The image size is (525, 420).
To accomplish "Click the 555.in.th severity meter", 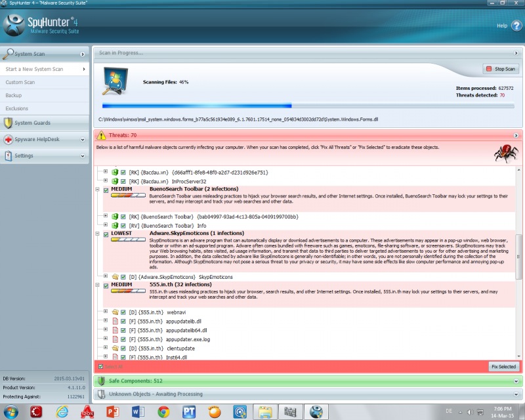I will [x=128, y=291].
